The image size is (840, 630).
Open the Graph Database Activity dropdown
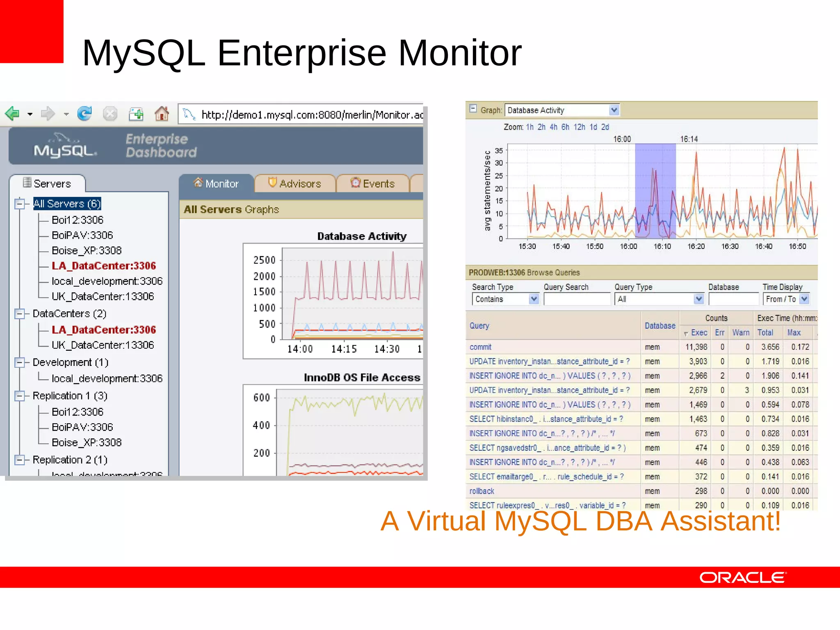pyautogui.click(x=562, y=110)
